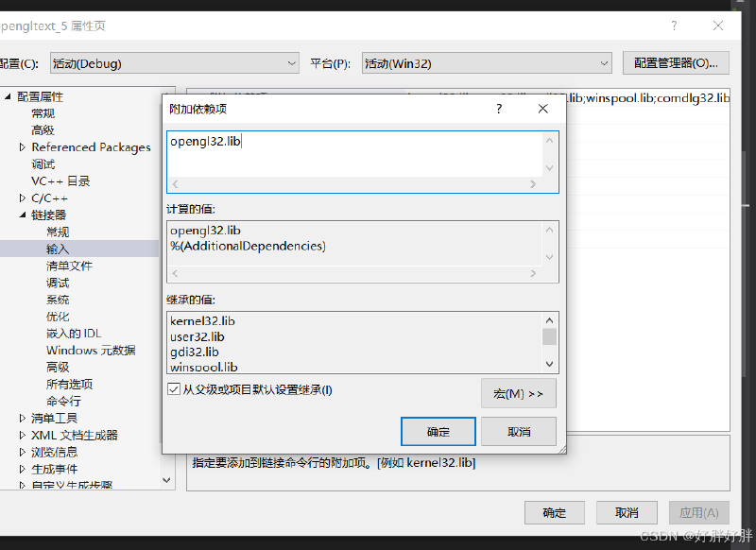This screenshot has width=756, height=550.
Task: Close the property page window
Action: [x=718, y=26]
